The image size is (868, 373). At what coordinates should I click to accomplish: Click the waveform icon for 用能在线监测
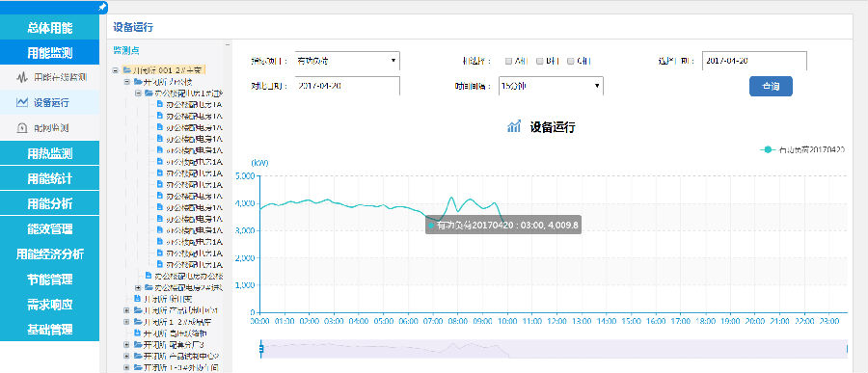[x=21, y=77]
